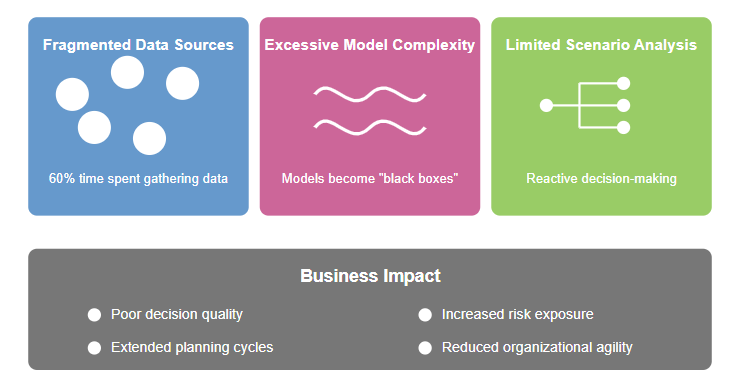Select the Fragmented Data Sources heading
Viewport: 732px width, 379px height.
point(138,45)
